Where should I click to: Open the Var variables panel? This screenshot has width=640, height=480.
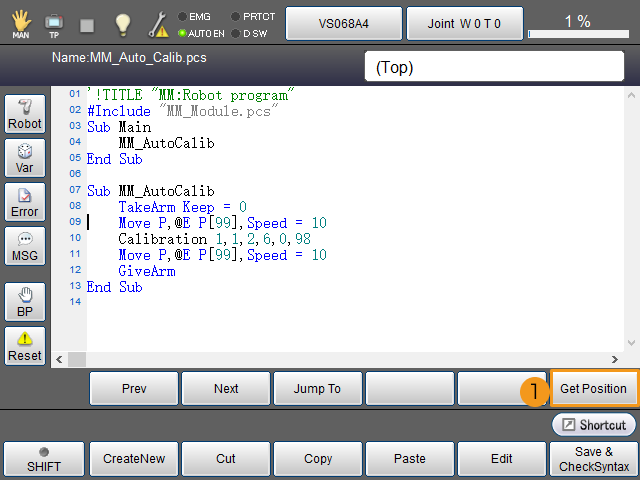25,159
